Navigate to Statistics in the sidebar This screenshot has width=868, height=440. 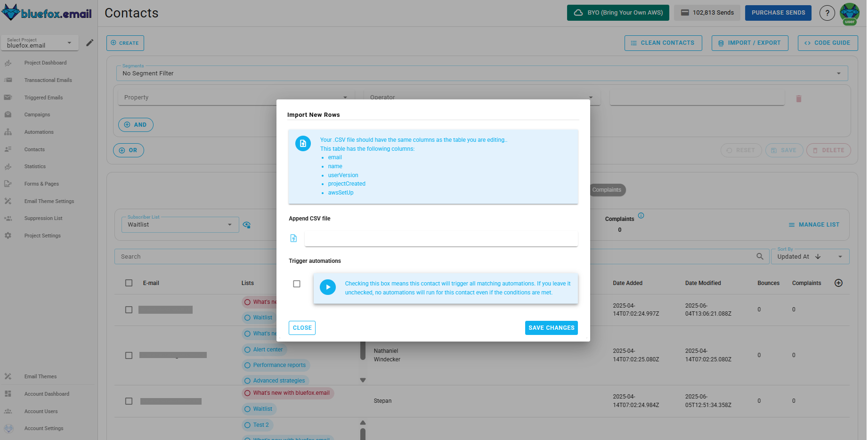(x=34, y=166)
